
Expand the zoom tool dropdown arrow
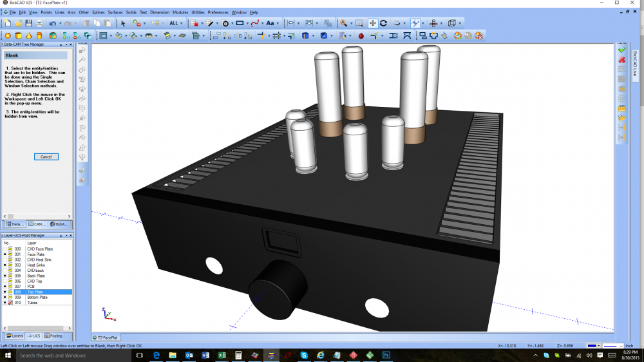351,23
